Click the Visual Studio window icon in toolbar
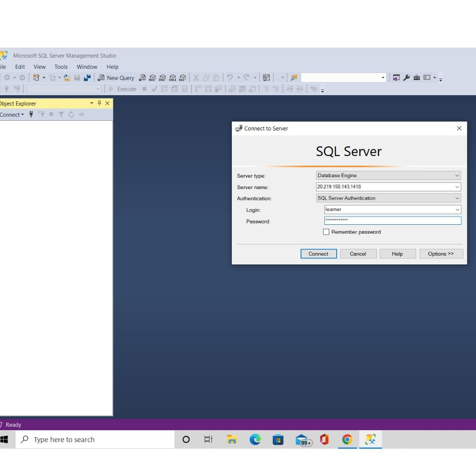Image resolution: width=476 pixels, height=476 pixels. pyautogui.click(x=396, y=78)
